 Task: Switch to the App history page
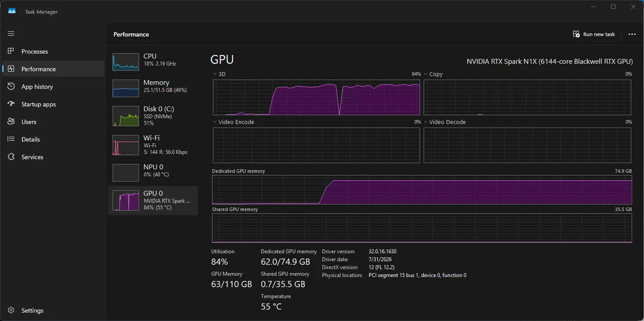(37, 87)
